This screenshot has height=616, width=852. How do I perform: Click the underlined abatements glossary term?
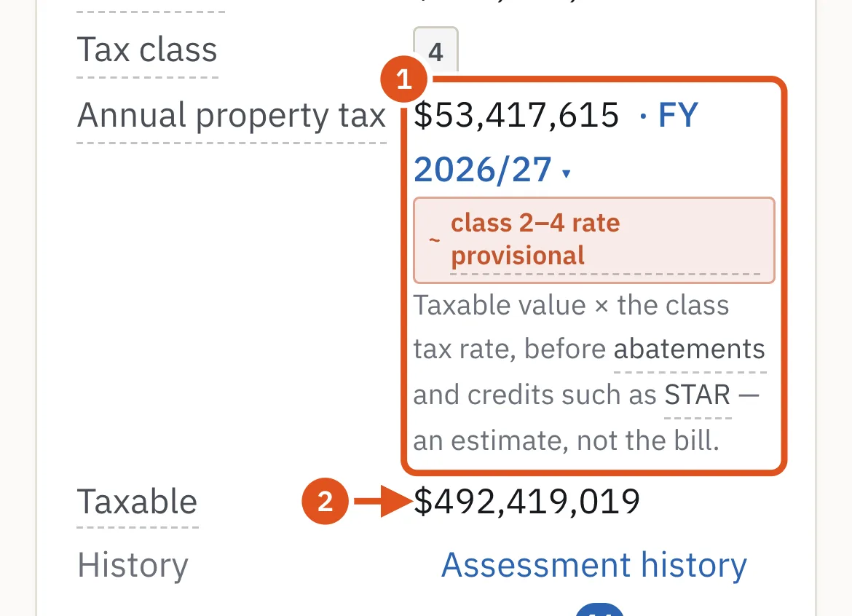point(689,350)
